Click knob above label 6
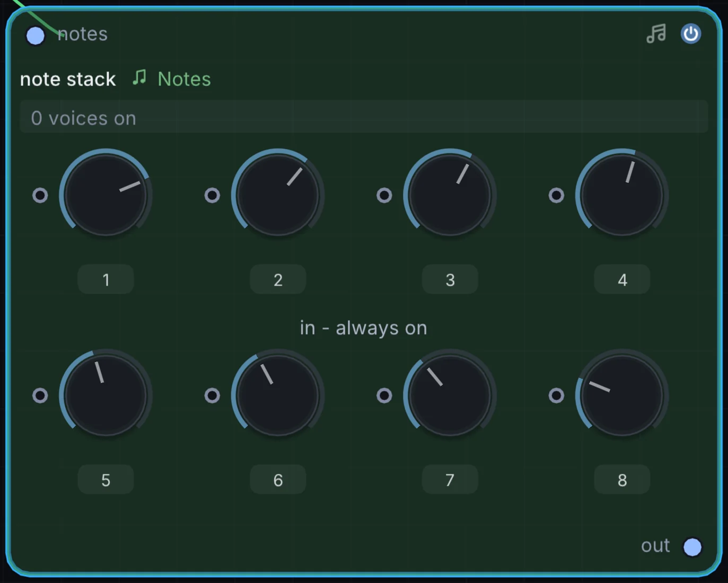This screenshot has width=728, height=583. [278, 395]
